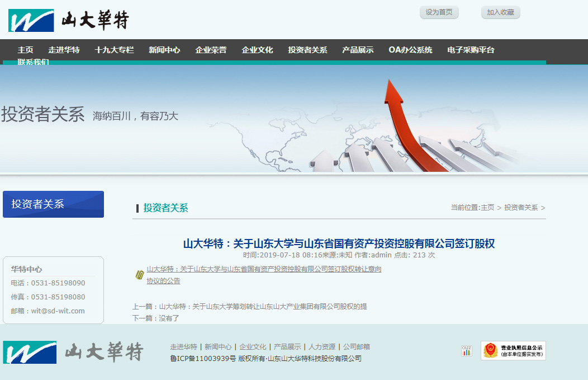Click the 加入收藏 button
Screen dimensions: 588x380
click(501, 12)
